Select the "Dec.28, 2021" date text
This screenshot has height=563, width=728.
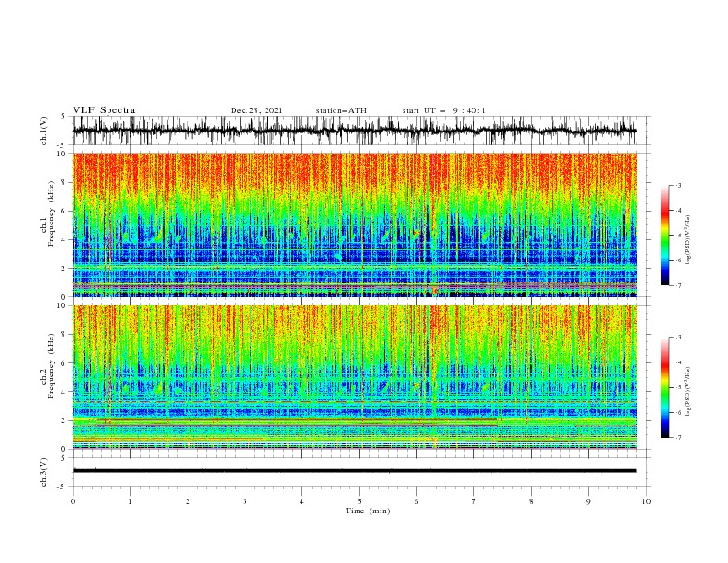(x=256, y=110)
